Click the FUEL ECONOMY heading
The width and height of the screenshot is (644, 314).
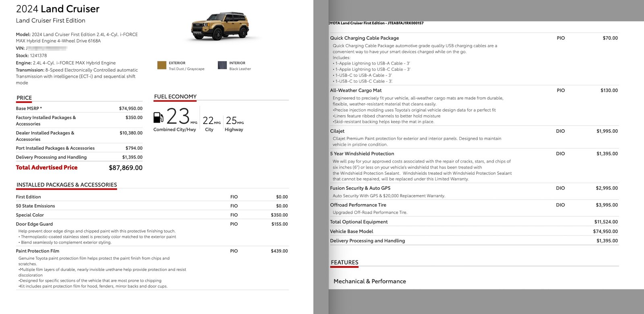tap(175, 97)
